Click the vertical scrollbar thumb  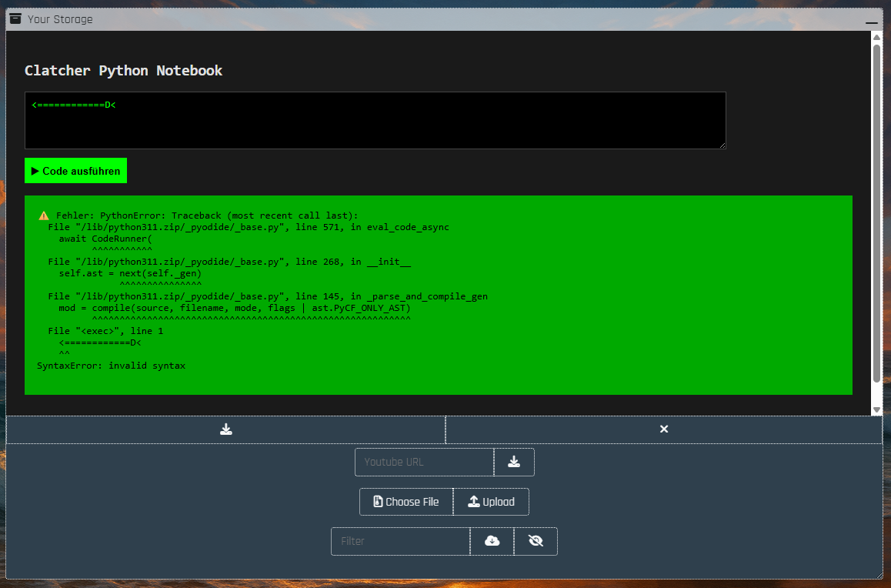[x=876, y=213]
